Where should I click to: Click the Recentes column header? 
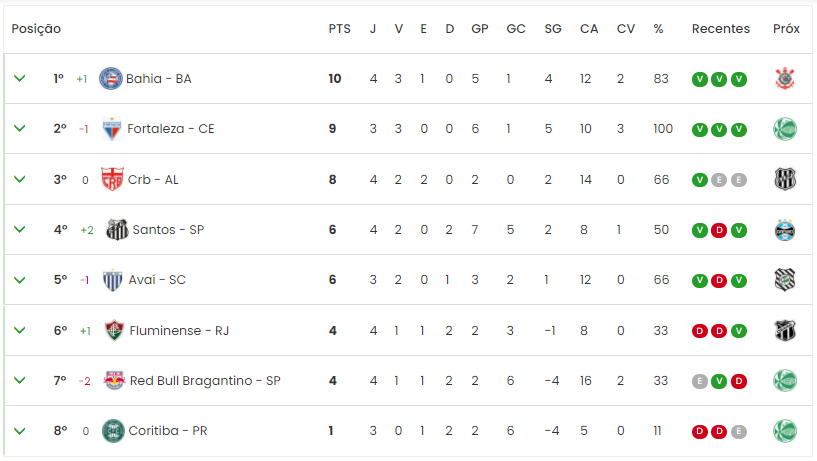(x=721, y=29)
